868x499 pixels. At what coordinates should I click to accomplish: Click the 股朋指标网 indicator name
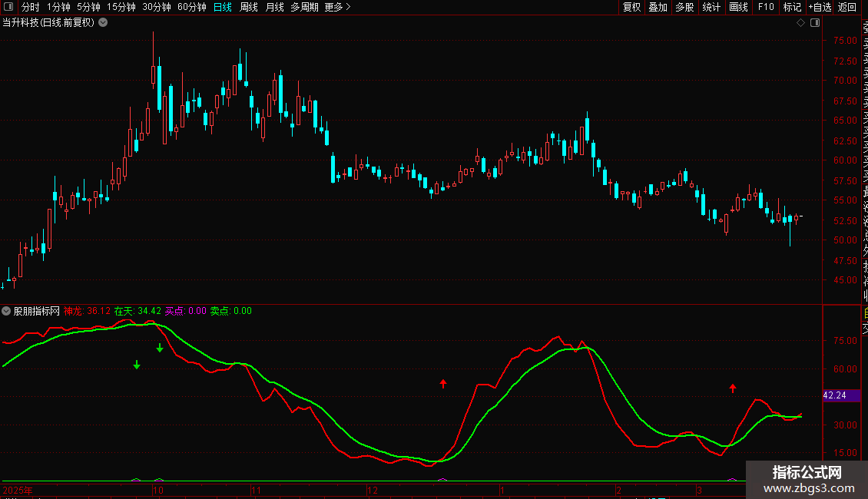tap(37, 311)
